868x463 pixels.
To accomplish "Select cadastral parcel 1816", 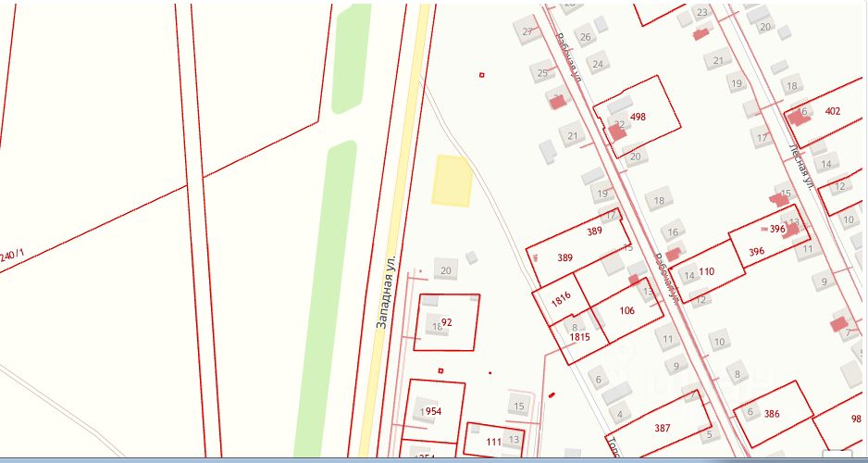I will click(560, 300).
